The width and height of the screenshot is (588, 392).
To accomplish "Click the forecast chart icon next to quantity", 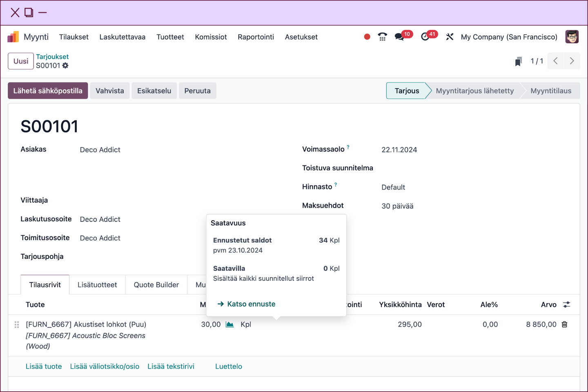I will pyautogui.click(x=230, y=325).
